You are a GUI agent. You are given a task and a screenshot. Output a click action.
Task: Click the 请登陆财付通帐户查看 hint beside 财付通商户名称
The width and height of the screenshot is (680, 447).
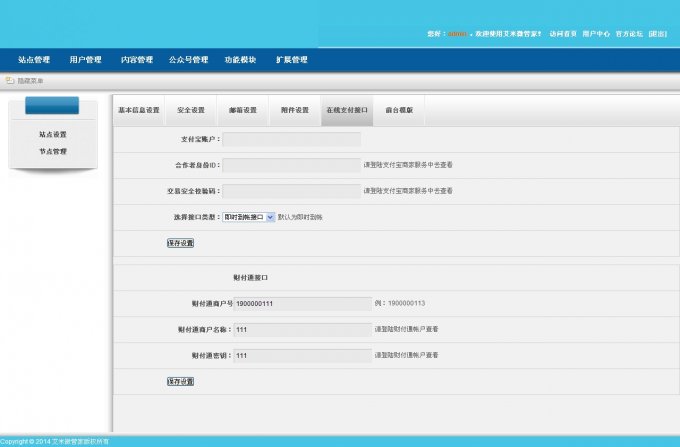tap(406, 329)
